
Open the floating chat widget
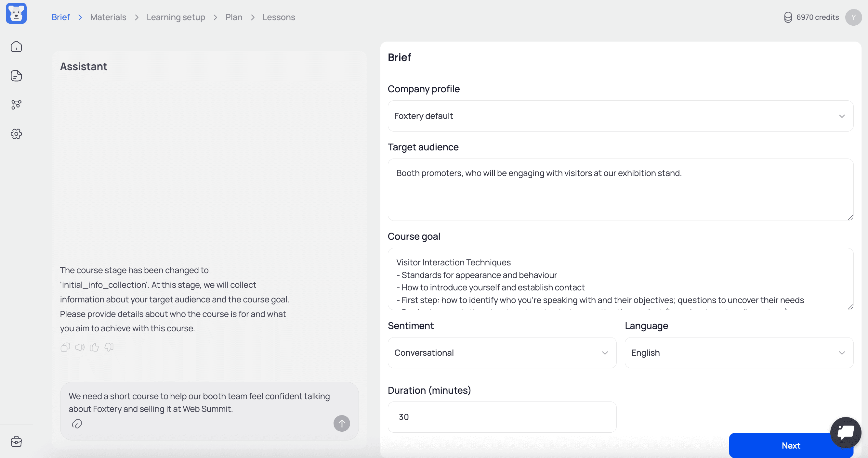[846, 432]
